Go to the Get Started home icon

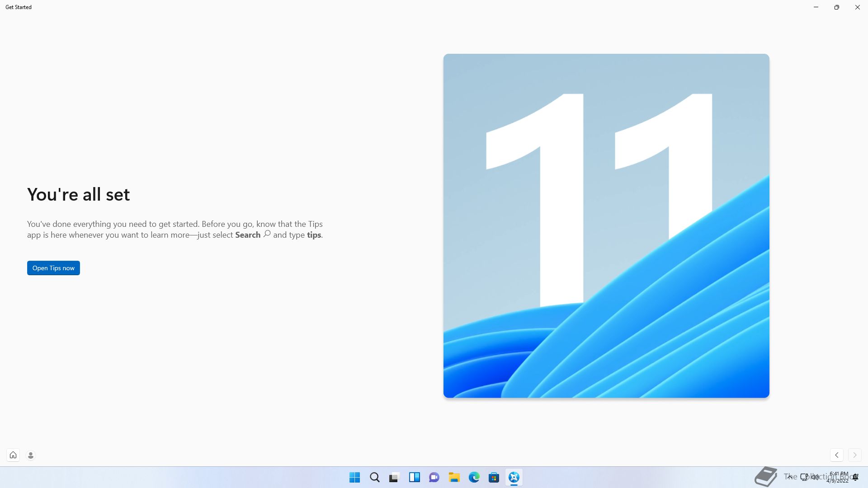click(x=13, y=455)
